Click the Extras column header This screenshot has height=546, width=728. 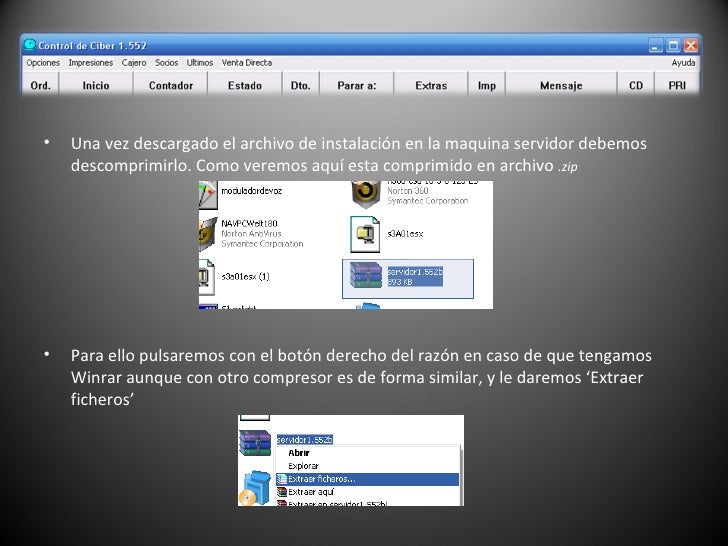click(x=431, y=85)
